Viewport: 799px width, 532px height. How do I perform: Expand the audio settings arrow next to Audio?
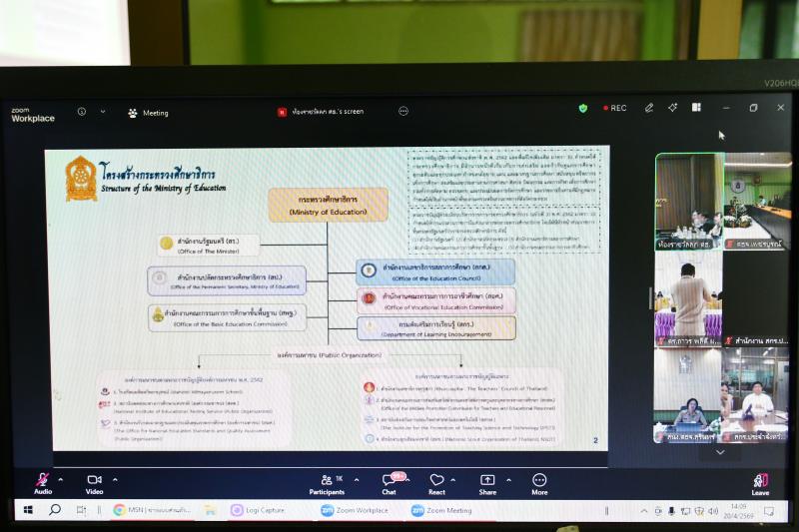tap(60, 479)
